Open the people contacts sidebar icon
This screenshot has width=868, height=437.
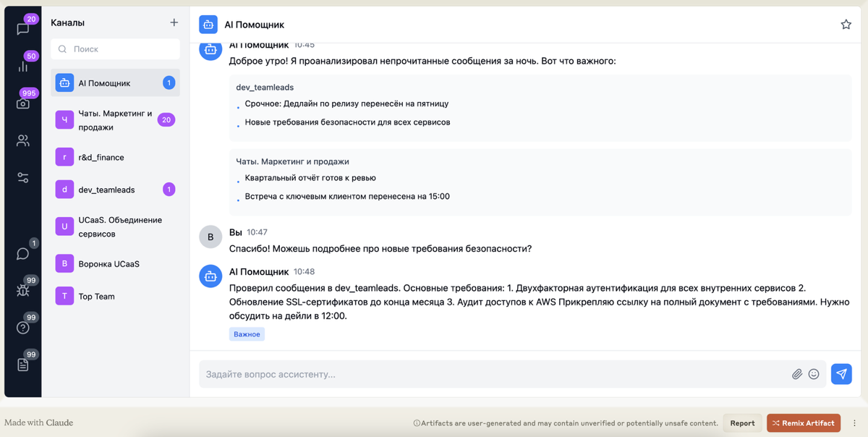point(23,140)
